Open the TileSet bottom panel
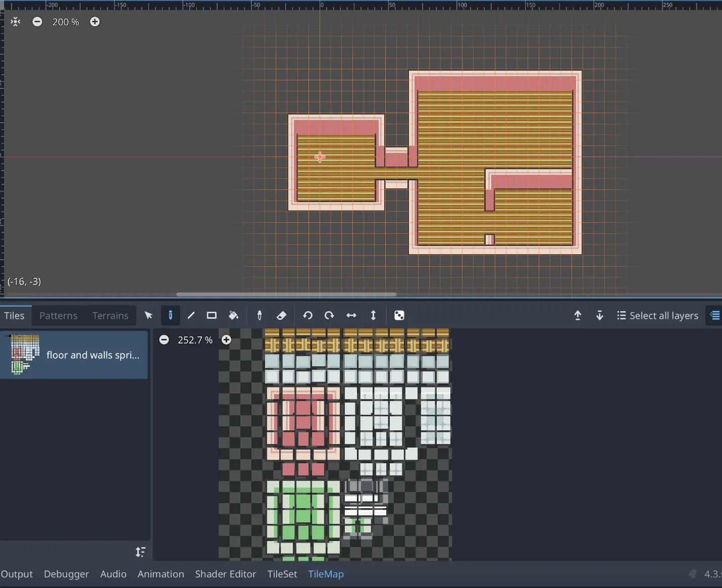The height and width of the screenshot is (588, 722). tap(282, 574)
